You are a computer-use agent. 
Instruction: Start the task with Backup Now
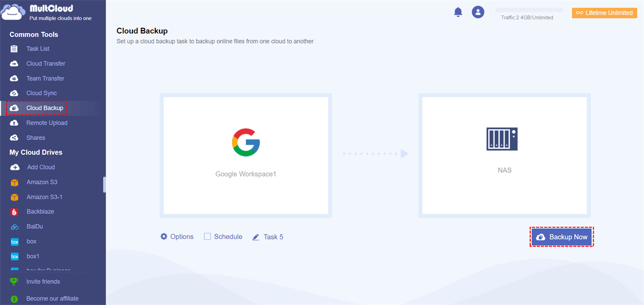(562, 237)
